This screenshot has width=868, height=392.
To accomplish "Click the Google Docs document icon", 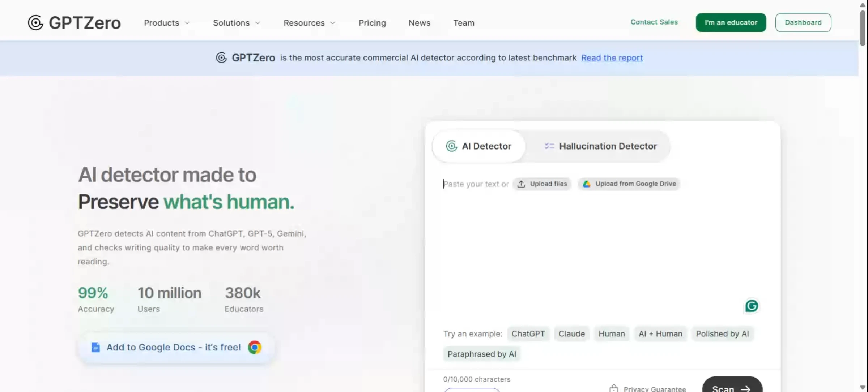I will coord(95,347).
